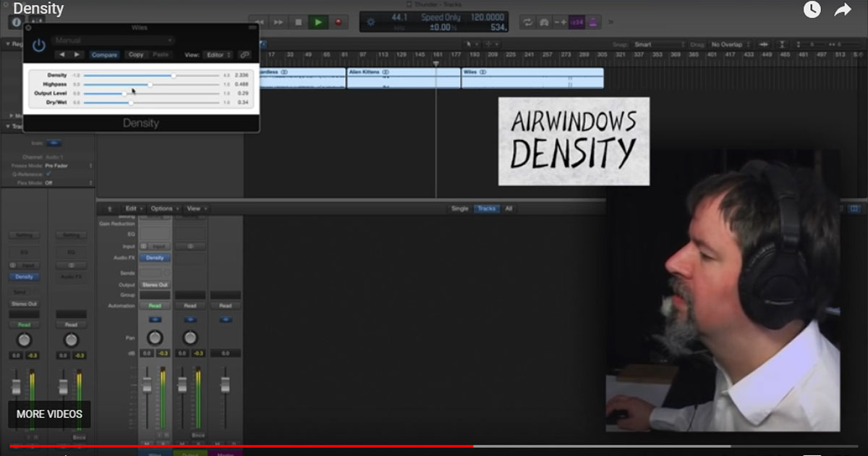Click the plugin Copy button
The image size is (868, 456).
pos(135,54)
